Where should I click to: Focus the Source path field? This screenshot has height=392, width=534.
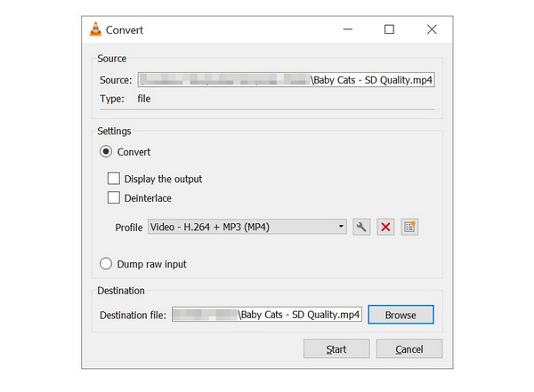(x=286, y=80)
